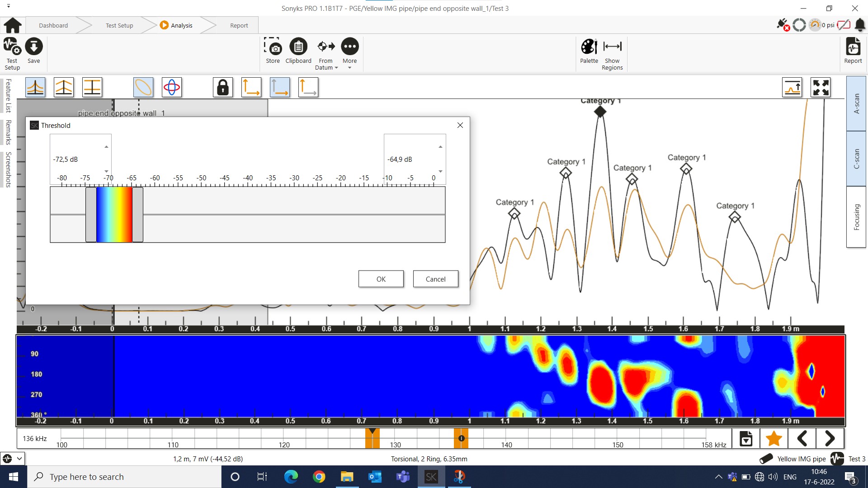Viewport: 868px width, 488px height.
Task: Increase the -64,9 dB threshold value
Action: tap(440, 147)
